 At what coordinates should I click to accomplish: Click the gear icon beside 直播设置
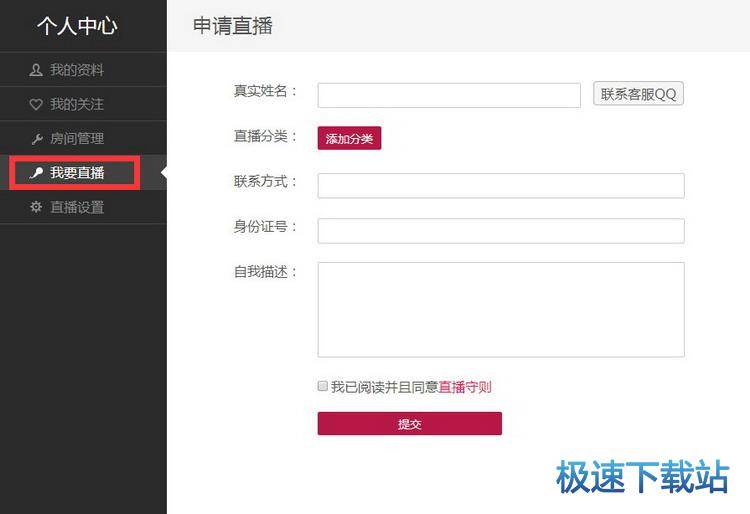point(36,207)
